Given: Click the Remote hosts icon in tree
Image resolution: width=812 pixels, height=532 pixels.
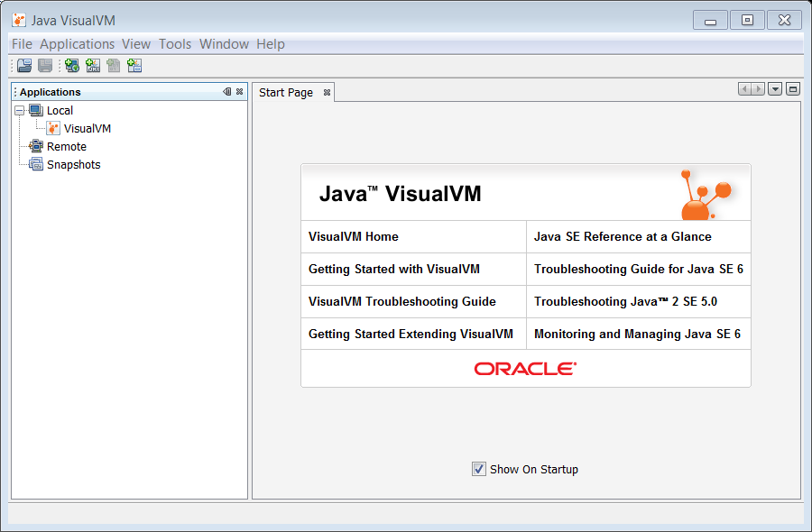Looking at the screenshot, I should click(x=36, y=146).
